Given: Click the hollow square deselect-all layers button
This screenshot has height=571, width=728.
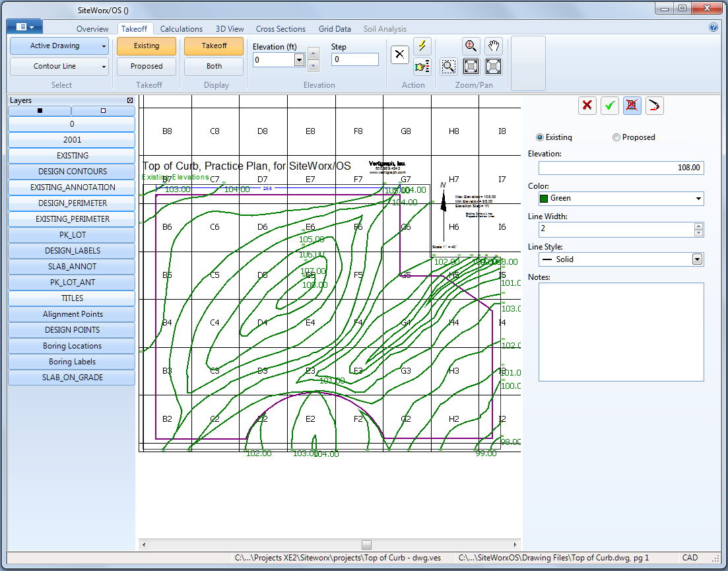Looking at the screenshot, I should click(103, 110).
